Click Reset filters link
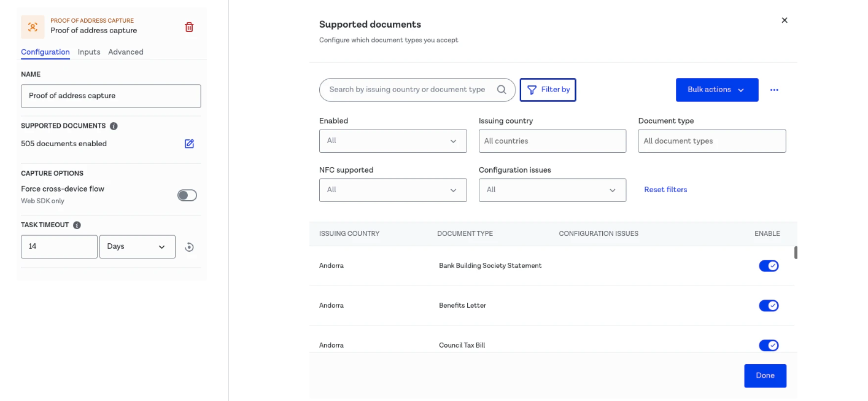The width and height of the screenshot is (868, 401). [665, 190]
